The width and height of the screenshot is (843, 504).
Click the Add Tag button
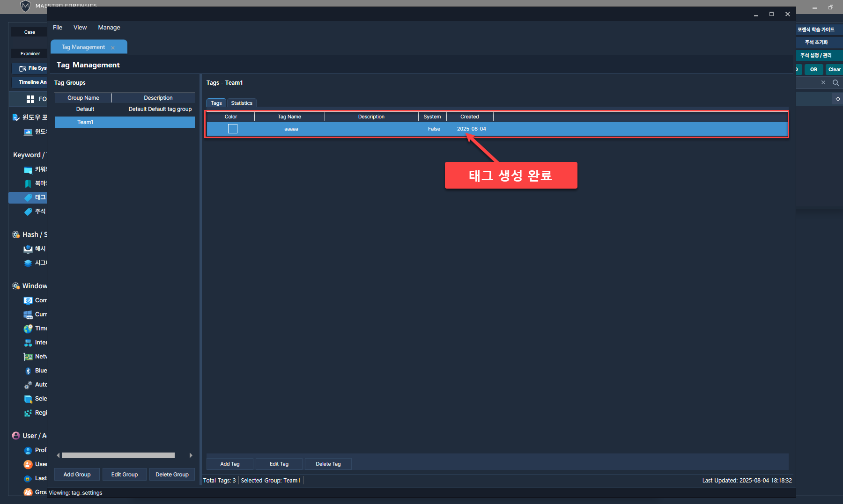(x=230, y=464)
